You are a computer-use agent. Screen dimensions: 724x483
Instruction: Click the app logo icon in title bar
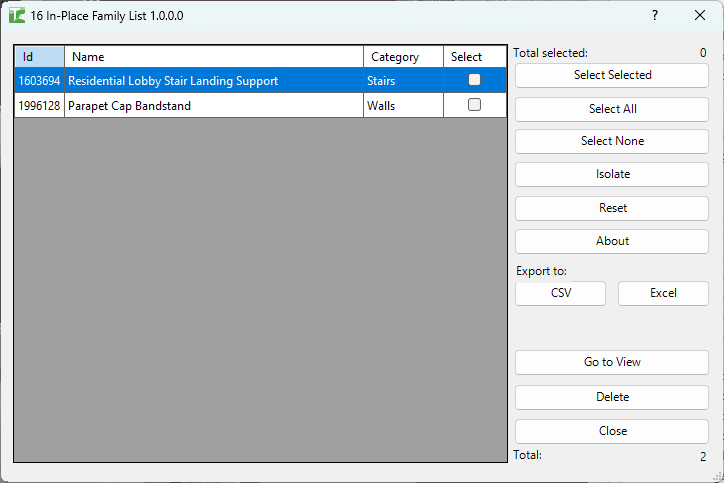pos(17,15)
